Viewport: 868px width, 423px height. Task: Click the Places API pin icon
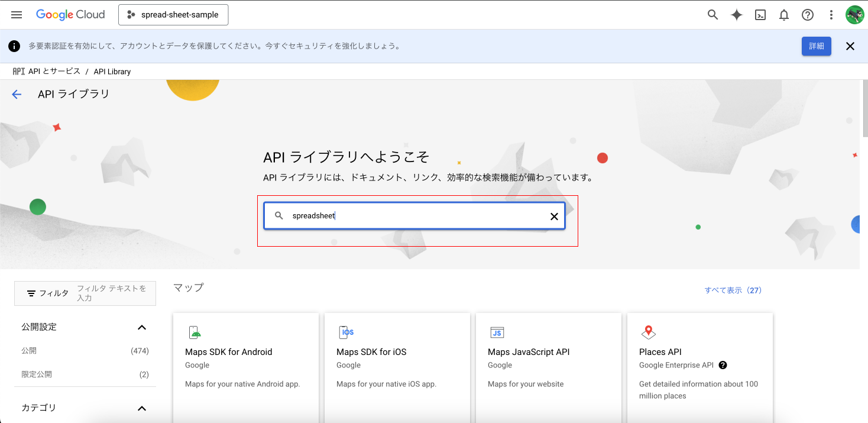[x=649, y=332]
